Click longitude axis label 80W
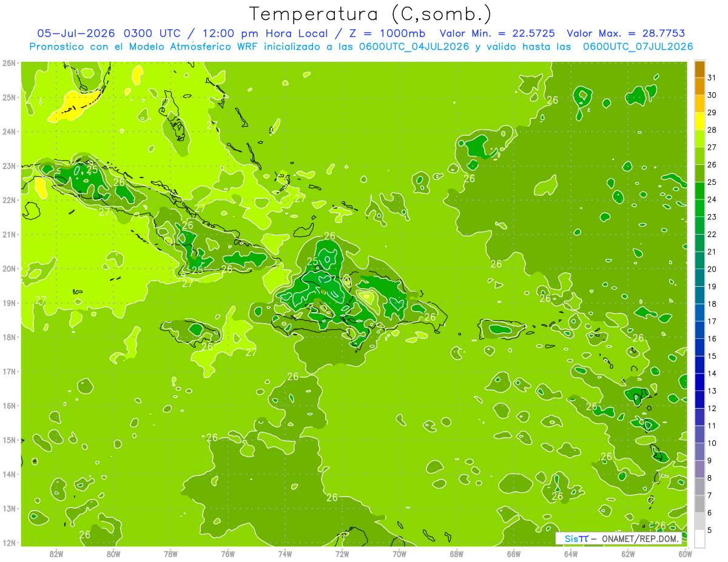The image size is (728, 562). [113, 553]
